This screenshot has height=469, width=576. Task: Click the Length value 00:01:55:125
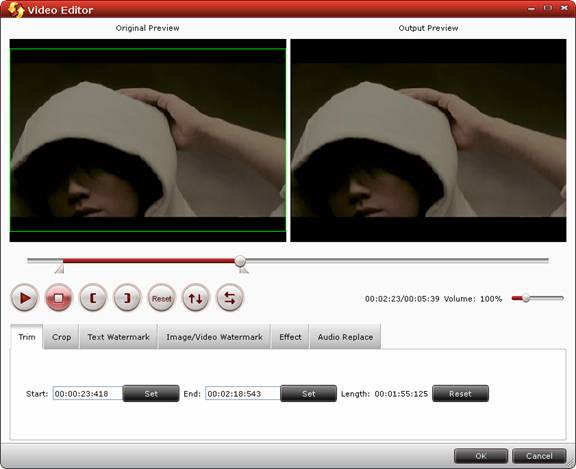pyautogui.click(x=401, y=394)
